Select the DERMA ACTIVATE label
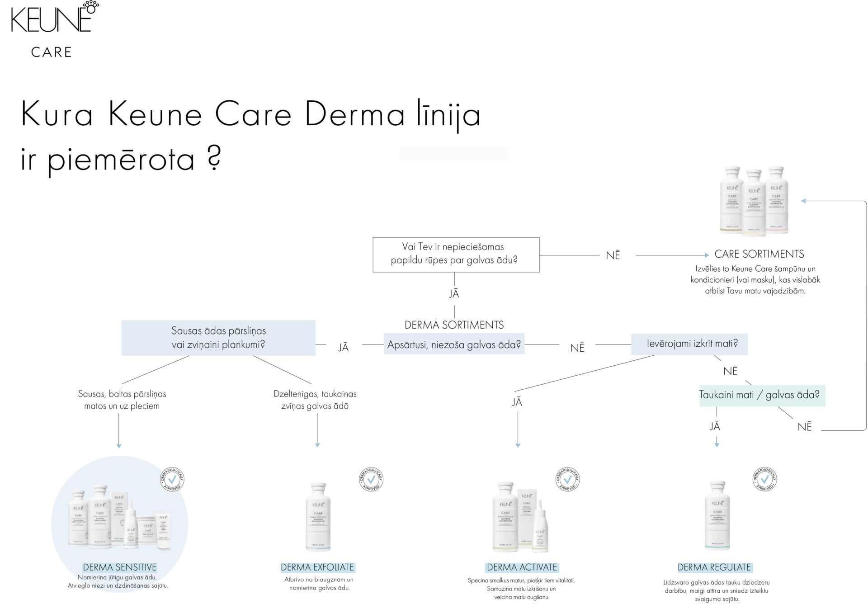Image resolution: width=868 pixels, height=604 pixels. [x=522, y=567]
